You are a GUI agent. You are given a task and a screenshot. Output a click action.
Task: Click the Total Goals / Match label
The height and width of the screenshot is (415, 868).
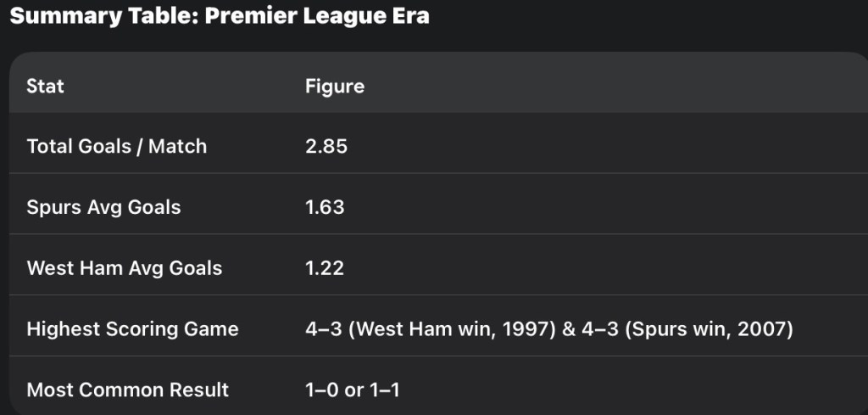117,146
